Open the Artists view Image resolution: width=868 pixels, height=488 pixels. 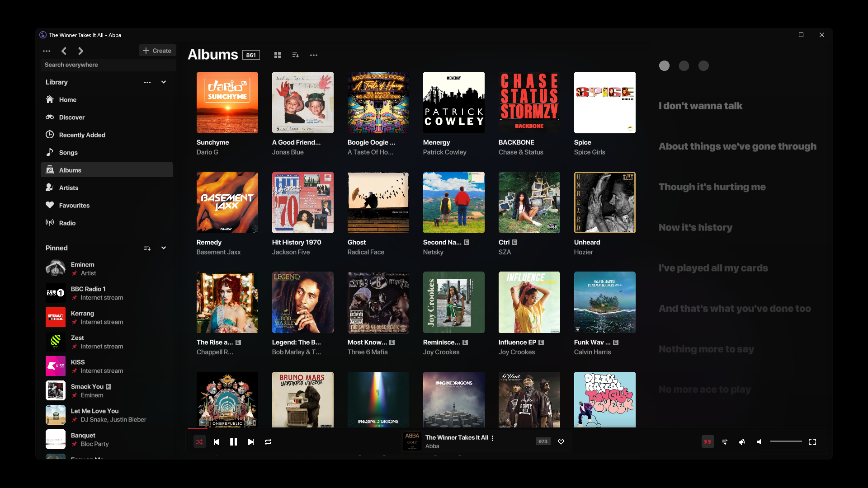point(107,188)
